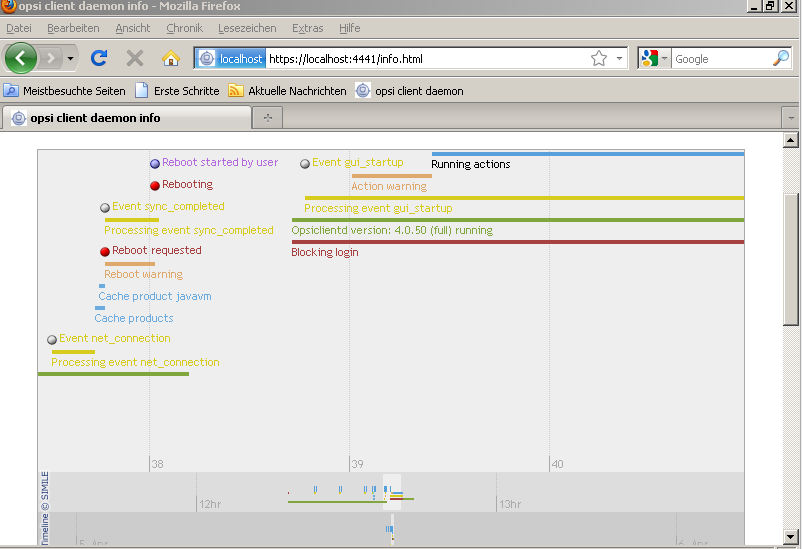Click the green Back navigation button
The height and width of the screenshot is (549, 802).
(x=20, y=58)
